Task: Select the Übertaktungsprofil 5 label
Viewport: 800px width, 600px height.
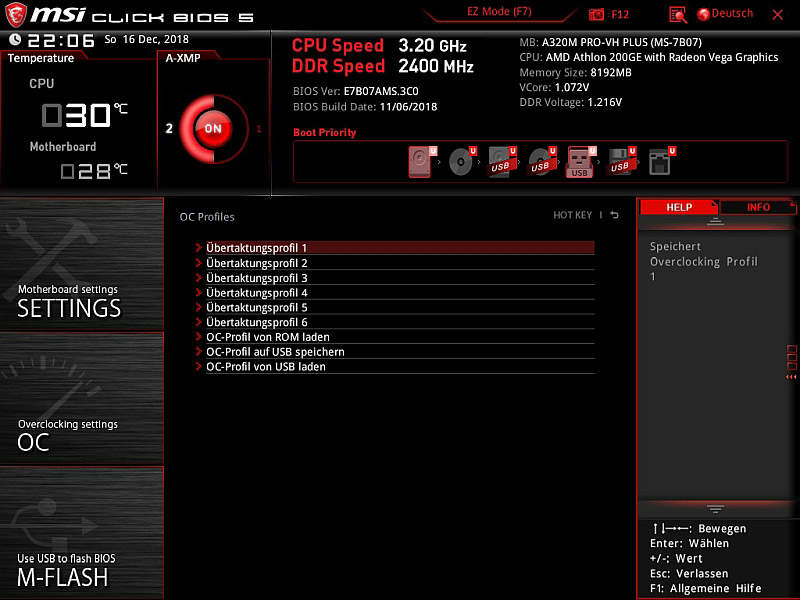Action: [x=257, y=308]
